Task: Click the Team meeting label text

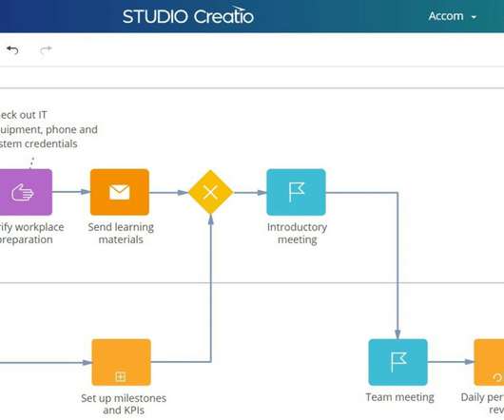Action: pyautogui.click(x=399, y=397)
